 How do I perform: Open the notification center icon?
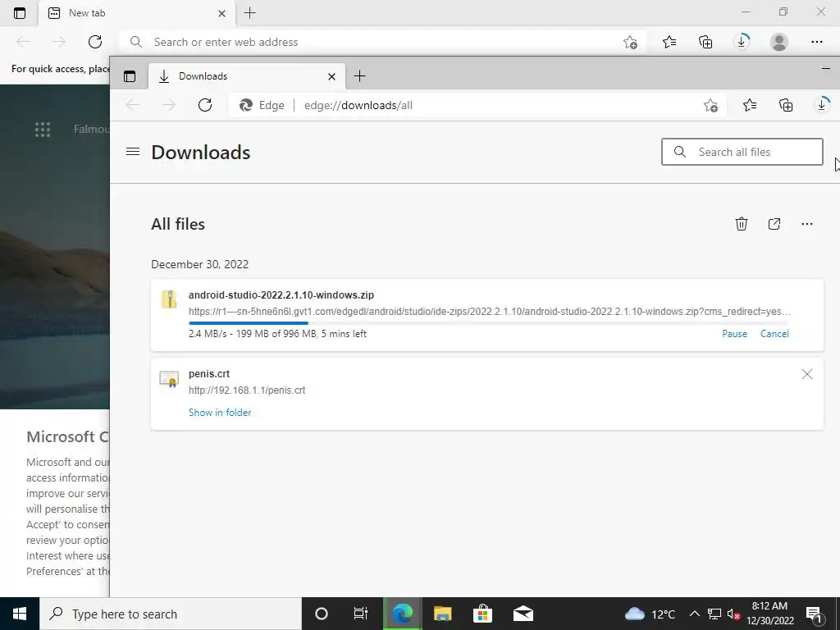(814, 614)
